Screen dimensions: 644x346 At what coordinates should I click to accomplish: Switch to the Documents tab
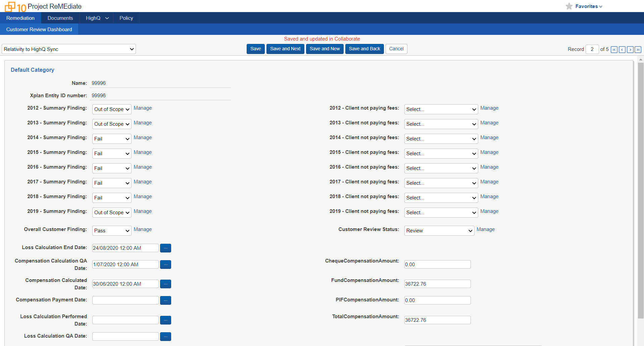60,18
